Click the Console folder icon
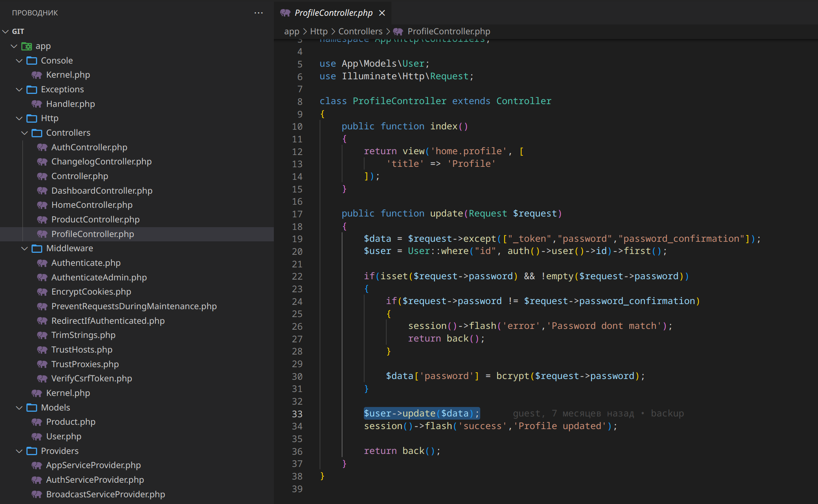Image resolution: width=818 pixels, height=504 pixels. click(x=32, y=61)
